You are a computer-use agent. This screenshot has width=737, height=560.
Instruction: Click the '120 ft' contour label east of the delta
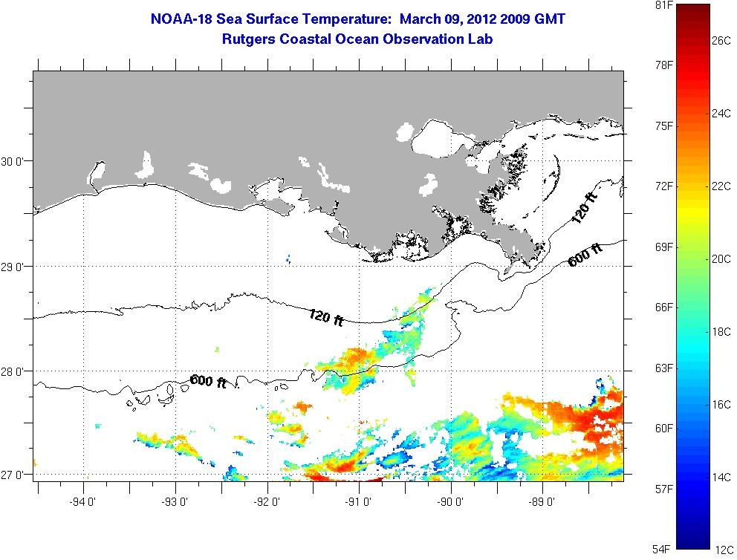point(584,208)
